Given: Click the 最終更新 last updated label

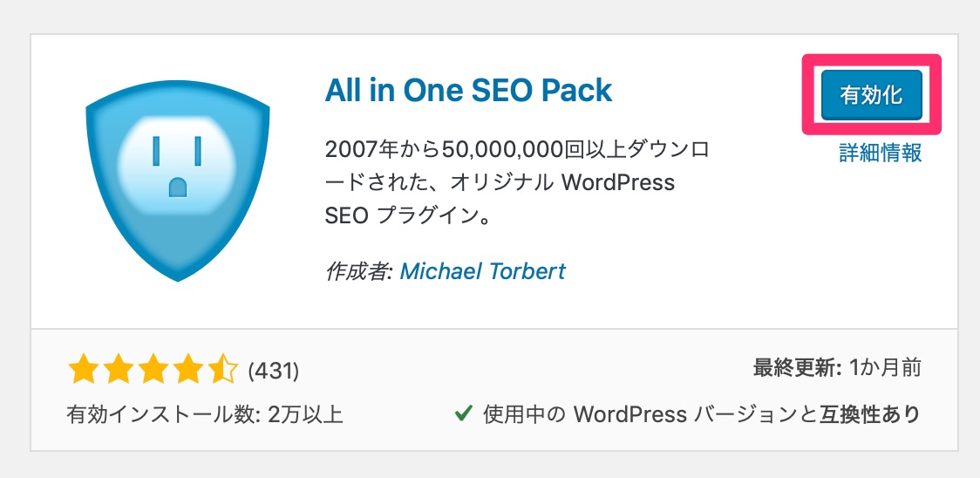Looking at the screenshot, I should pyautogui.click(x=798, y=368).
